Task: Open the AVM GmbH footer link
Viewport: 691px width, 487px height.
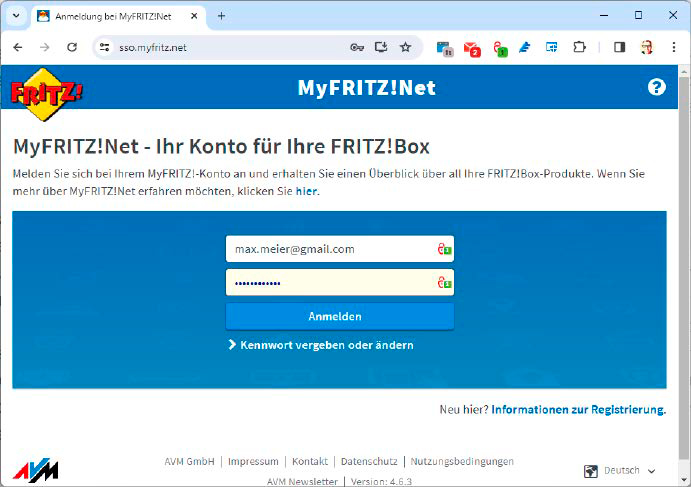Action: coord(189,461)
